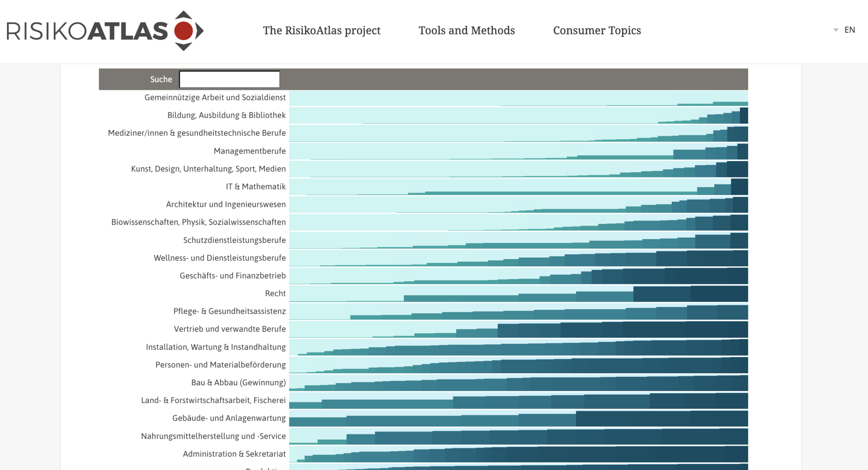Open The RisikoAtlas project menu
Screen dimensions: 868x470
322,30
